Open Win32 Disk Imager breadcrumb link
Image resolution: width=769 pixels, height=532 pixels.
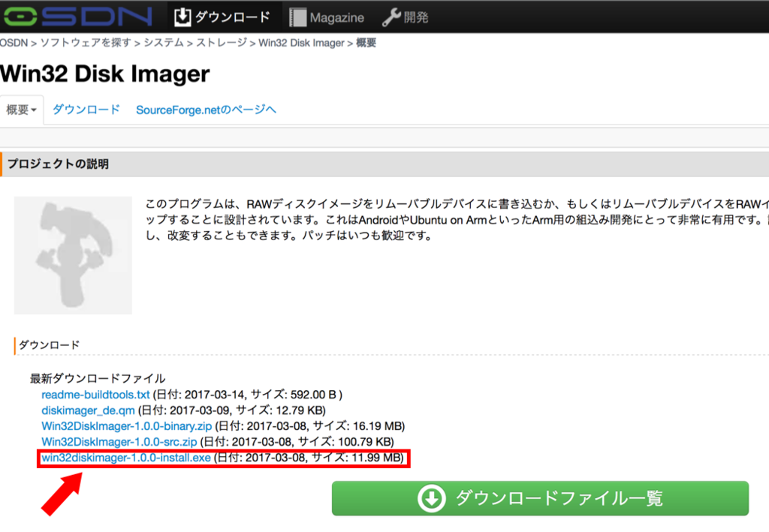pos(301,43)
